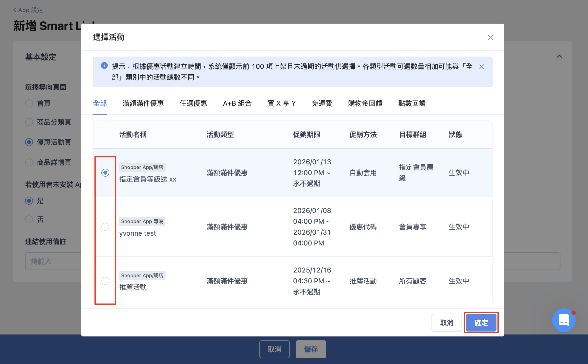
Task: Switch to the 全部 tab
Action: (x=100, y=103)
